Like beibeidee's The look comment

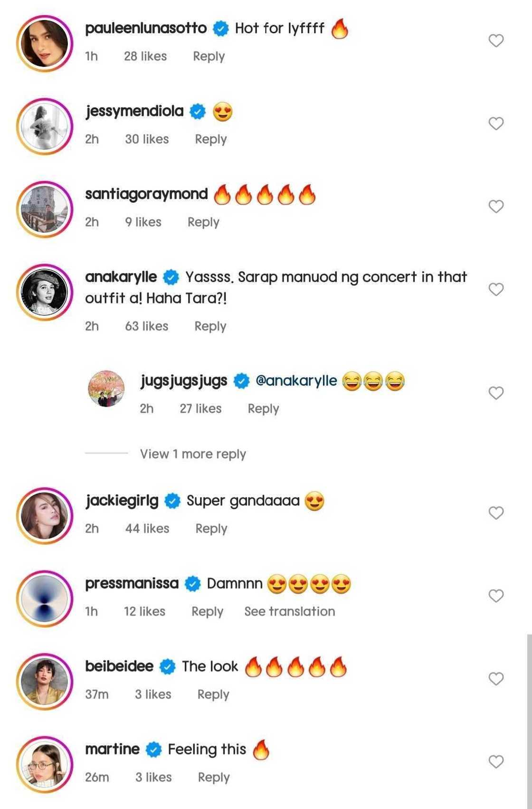pos(496,679)
